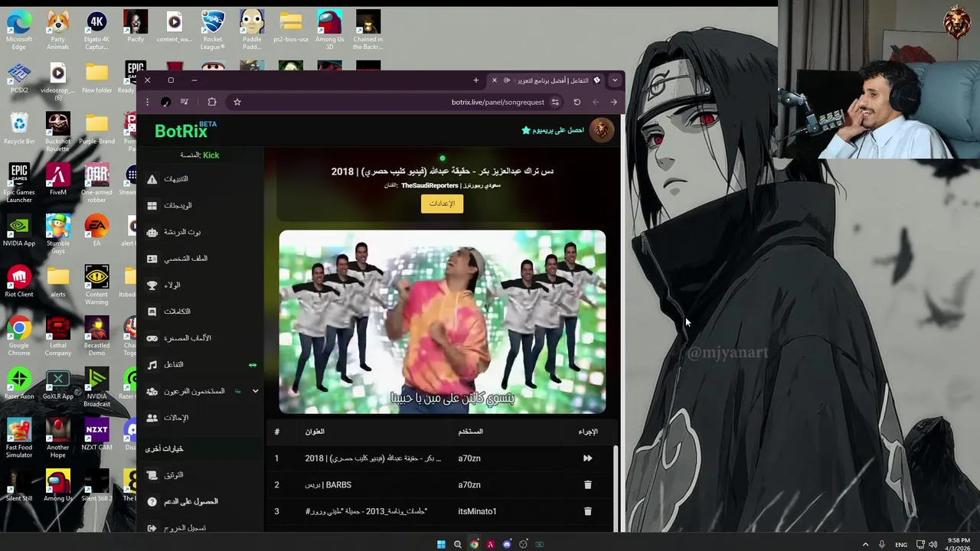Click the song request video thumbnail
Screen dimensions: 980x551
(443, 322)
